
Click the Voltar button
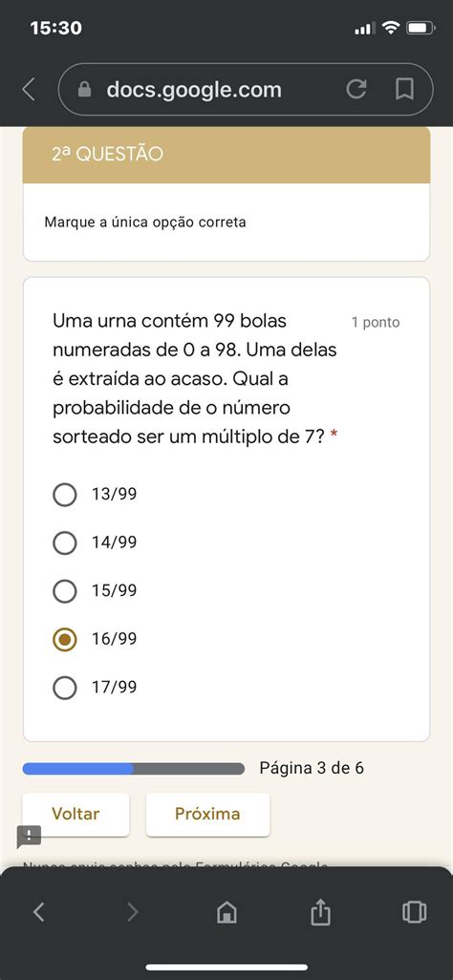tap(75, 814)
